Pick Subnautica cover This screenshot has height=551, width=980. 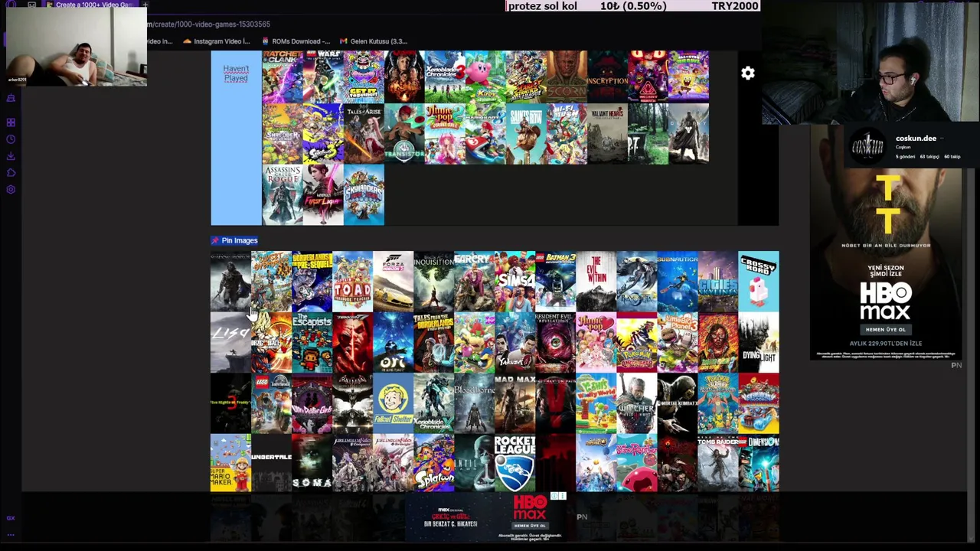coord(677,281)
